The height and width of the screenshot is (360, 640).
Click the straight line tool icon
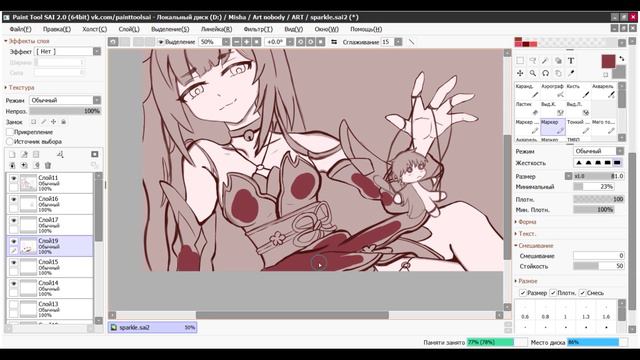(x=411, y=42)
